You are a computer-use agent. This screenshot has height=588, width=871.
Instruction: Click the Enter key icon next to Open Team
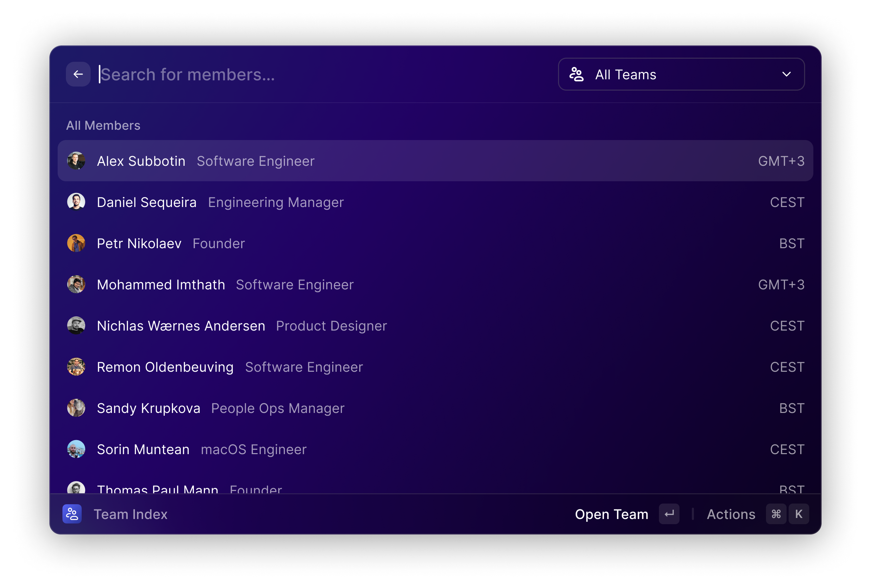[669, 514]
